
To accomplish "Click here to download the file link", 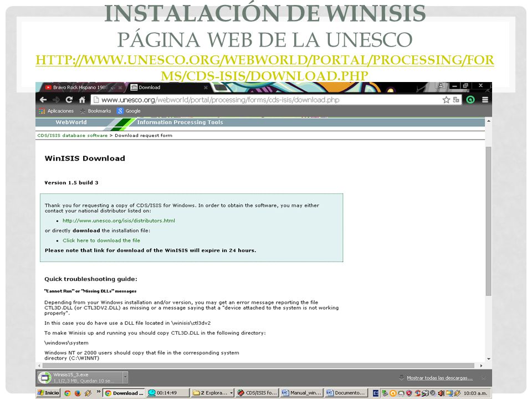I will 101,240.
